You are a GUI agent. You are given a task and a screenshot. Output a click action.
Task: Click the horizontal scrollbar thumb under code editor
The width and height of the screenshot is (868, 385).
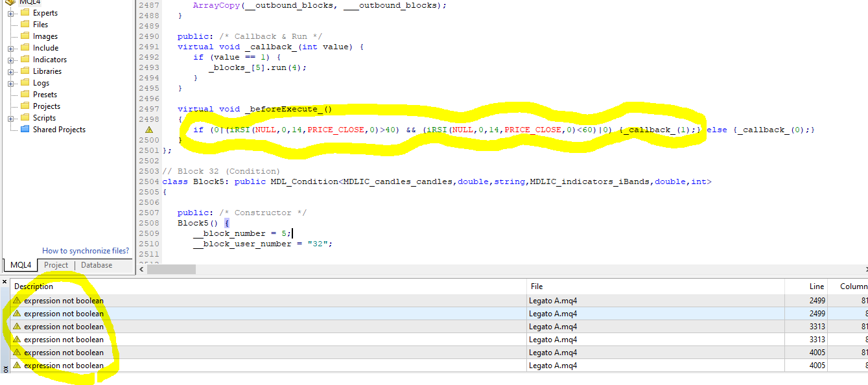171,269
